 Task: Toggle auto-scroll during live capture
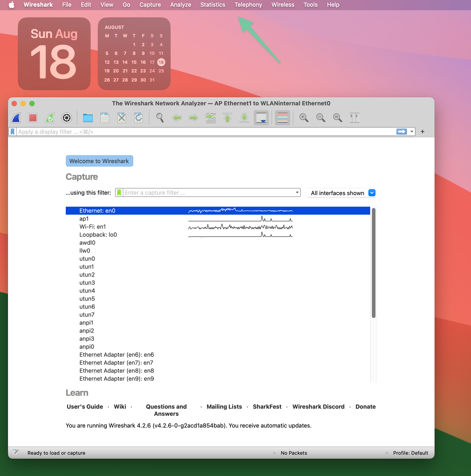tap(261, 118)
